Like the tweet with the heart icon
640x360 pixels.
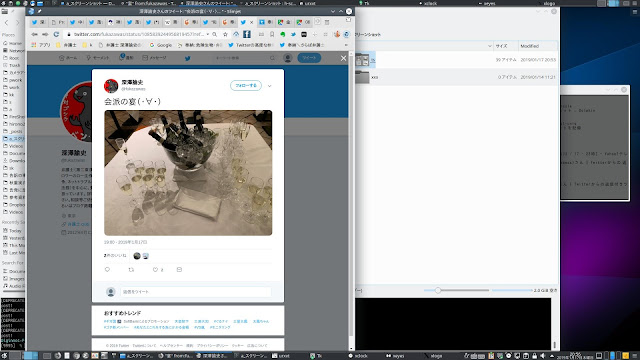pyautogui.click(x=155, y=269)
